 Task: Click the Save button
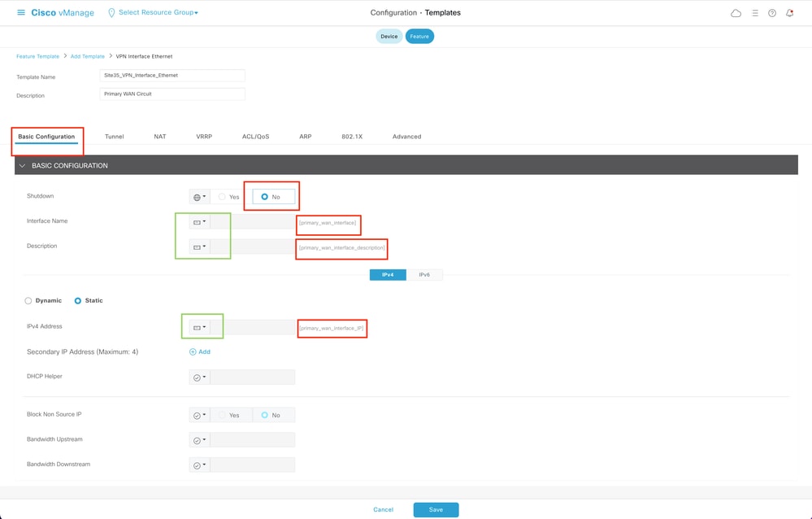436,510
